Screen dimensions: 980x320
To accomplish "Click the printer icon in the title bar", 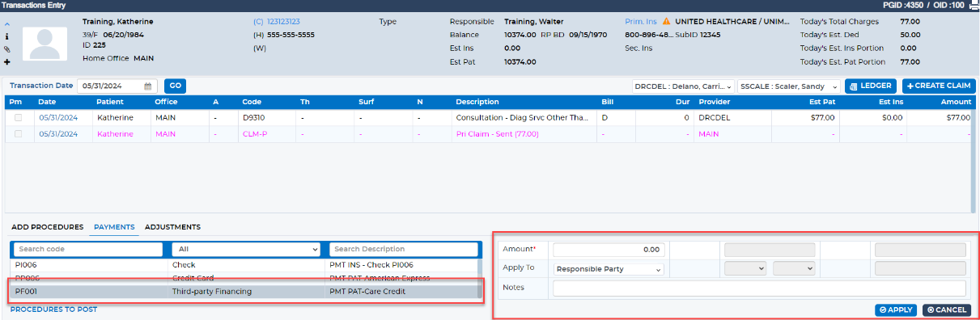I will coord(974,6).
